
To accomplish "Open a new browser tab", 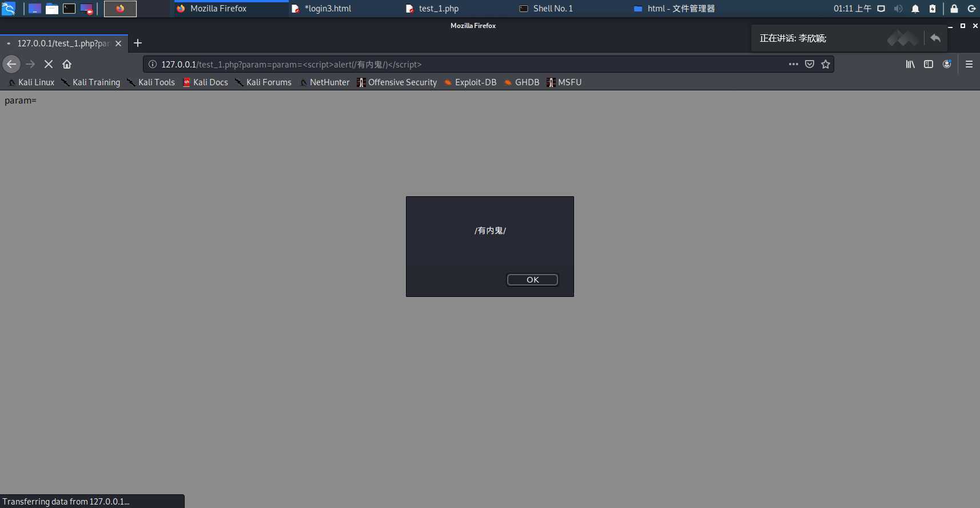I will tap(138, 43).
